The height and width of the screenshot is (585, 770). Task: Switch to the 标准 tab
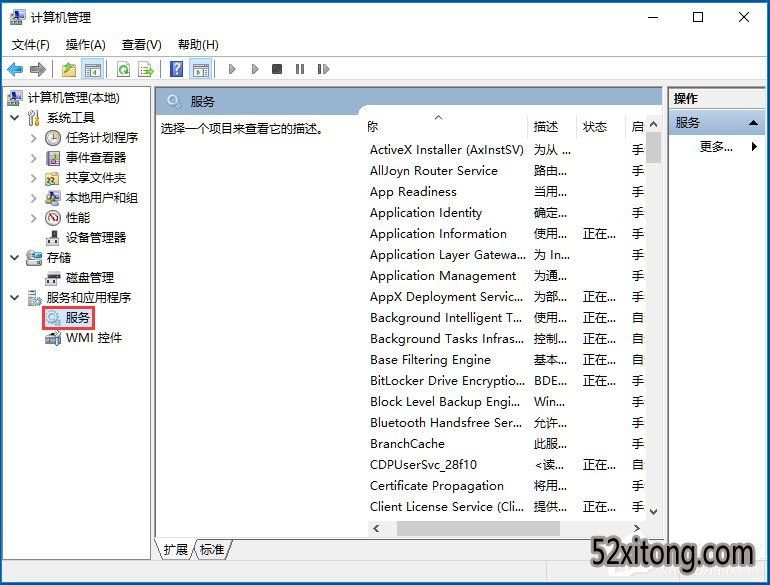[x=212, y=550]
